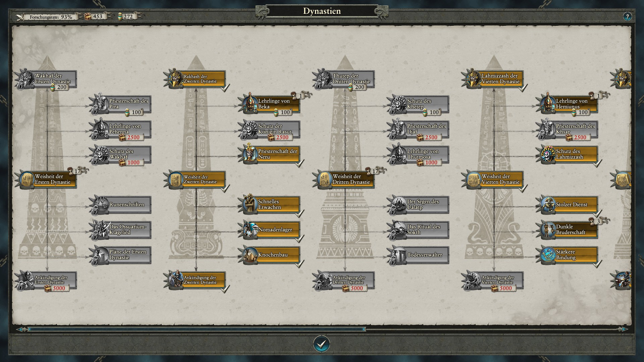Click the horizontal scrollbar thumb
The width and height of the screenshot is (644, 362).
pos(197,329)
